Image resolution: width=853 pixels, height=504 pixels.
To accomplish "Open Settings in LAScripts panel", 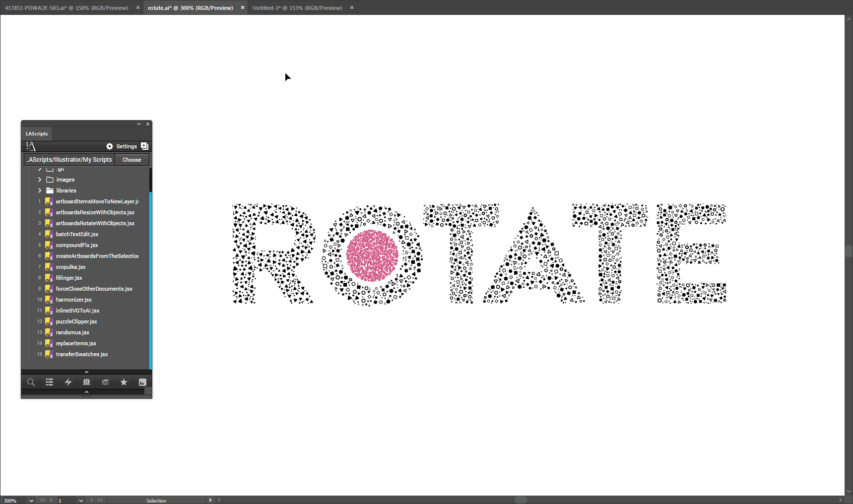I will click(127, 146).
